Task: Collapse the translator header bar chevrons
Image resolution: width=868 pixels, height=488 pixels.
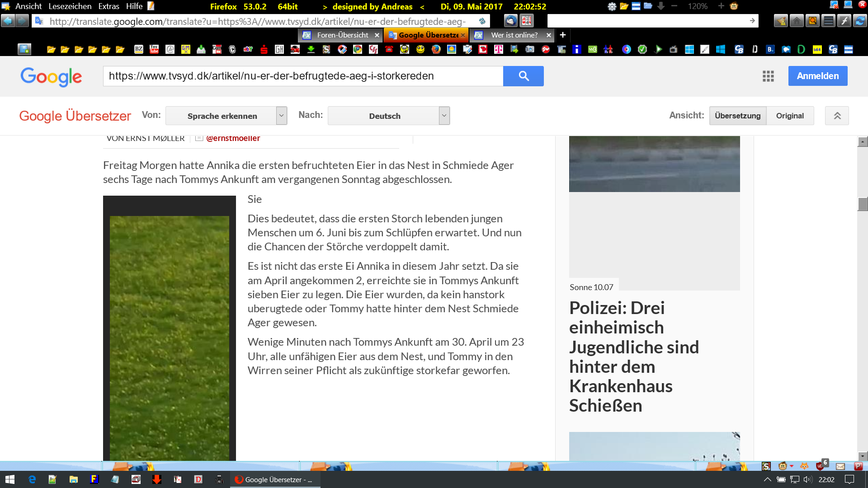Action: coord(837,116)
